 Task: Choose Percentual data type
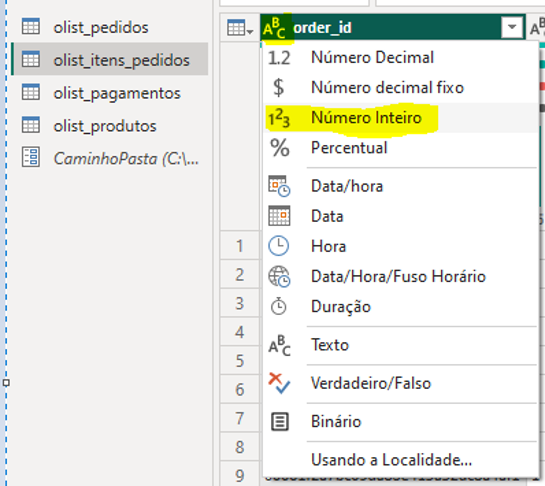401,148
